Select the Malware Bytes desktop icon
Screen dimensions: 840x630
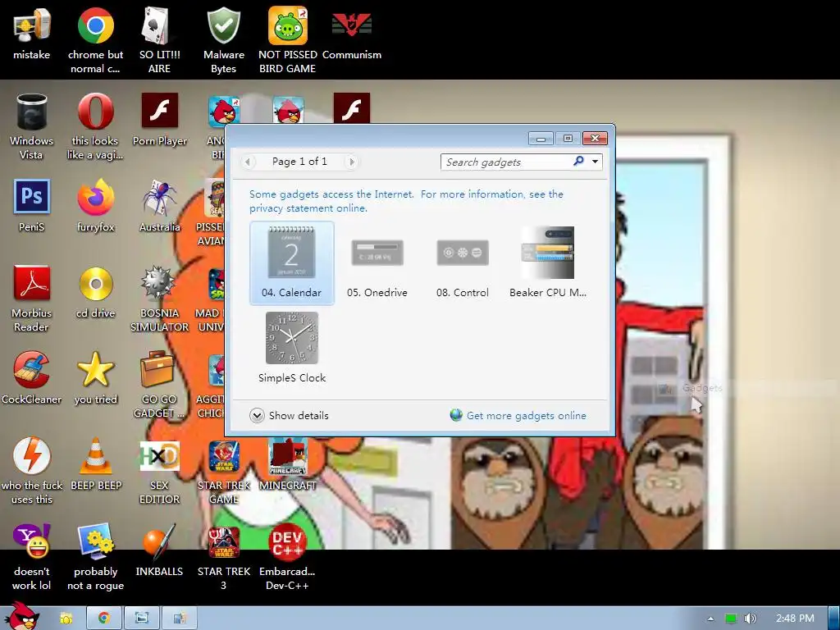tap(223, 40)
